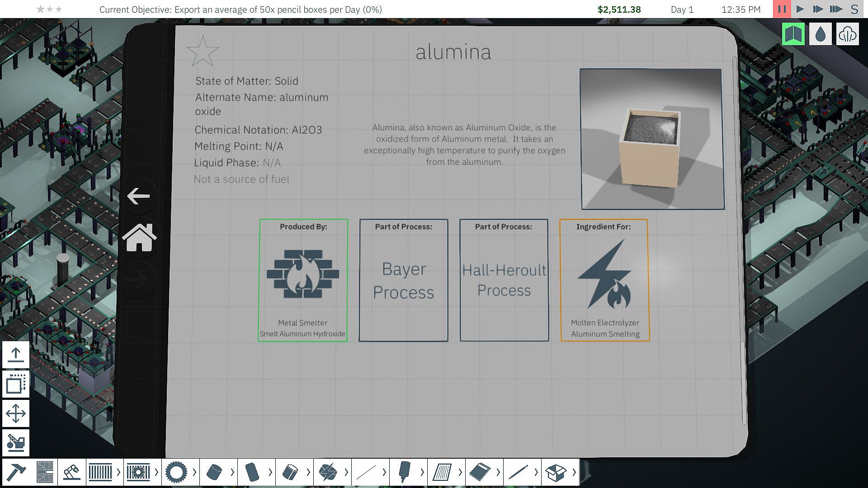Click the pencil product category icon
The width and height of the screenshot is (868, 488).
518,473
